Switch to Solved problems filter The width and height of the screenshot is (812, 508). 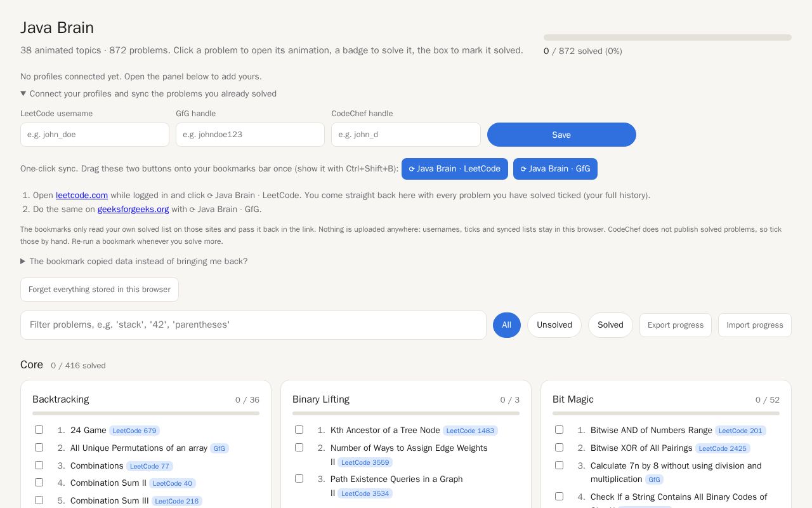point(610,325)
